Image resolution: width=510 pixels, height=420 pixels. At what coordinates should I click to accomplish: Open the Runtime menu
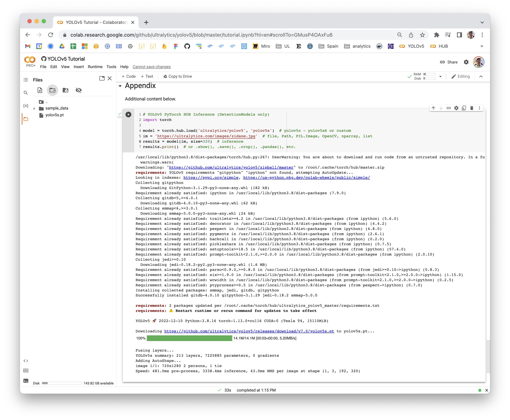(95, 67)
